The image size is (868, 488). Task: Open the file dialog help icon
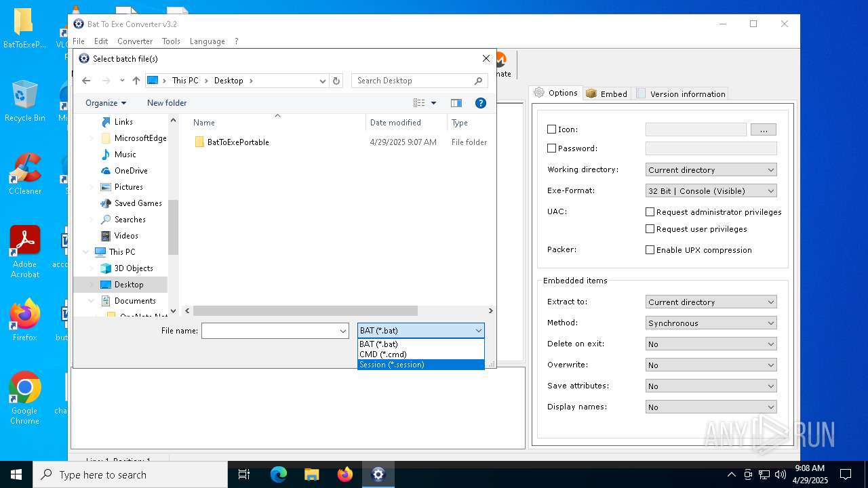[x=481, y=103]
